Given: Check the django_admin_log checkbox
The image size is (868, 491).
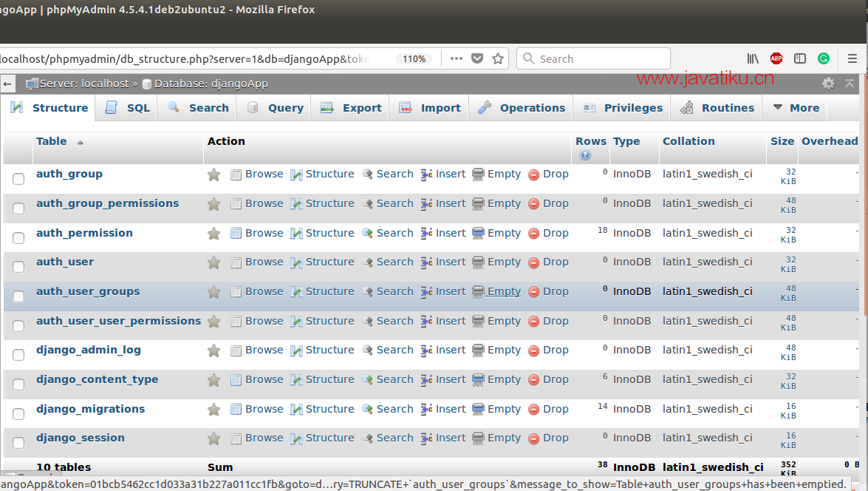Looking at the screenshot, I should [18, 355].
